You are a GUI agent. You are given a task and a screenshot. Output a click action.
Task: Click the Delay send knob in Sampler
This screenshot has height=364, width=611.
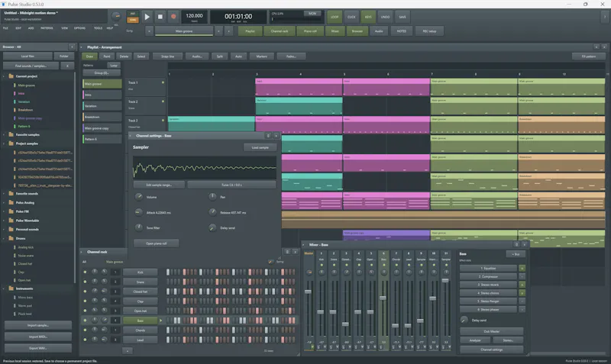coord(212,227)
